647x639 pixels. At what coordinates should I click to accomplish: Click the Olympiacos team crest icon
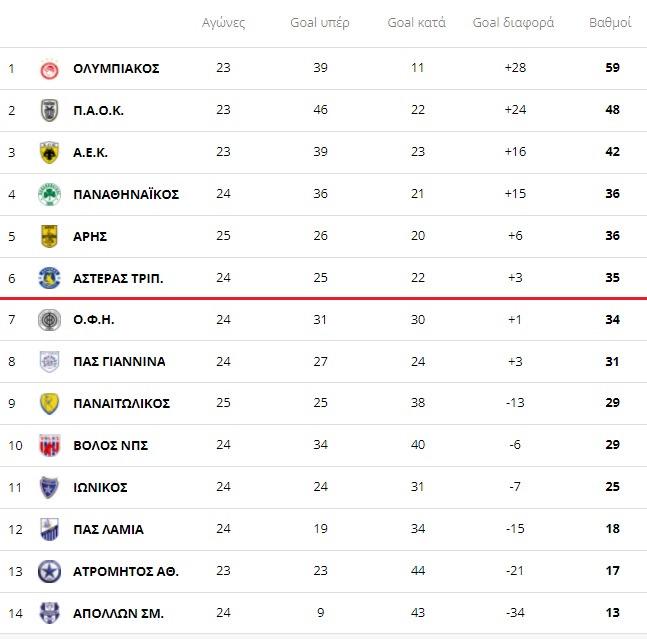48,69
